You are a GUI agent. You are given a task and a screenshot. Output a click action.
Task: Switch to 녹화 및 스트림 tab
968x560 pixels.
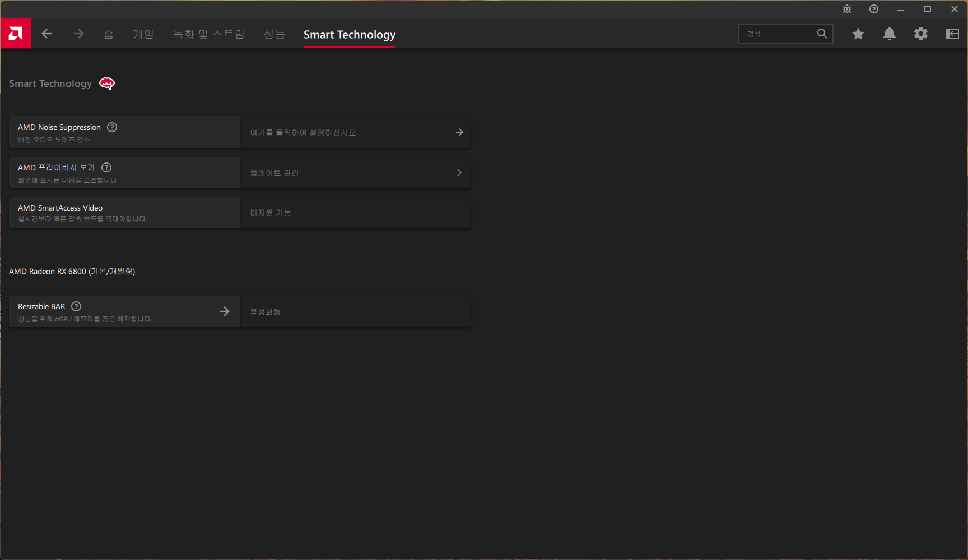[208, 34]
